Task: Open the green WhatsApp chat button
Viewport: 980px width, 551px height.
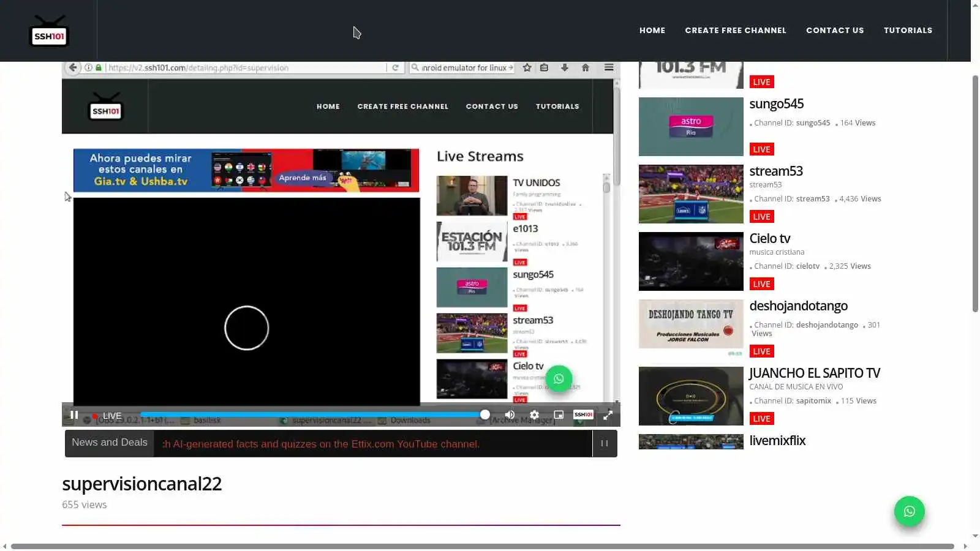Action: (910, 511)
